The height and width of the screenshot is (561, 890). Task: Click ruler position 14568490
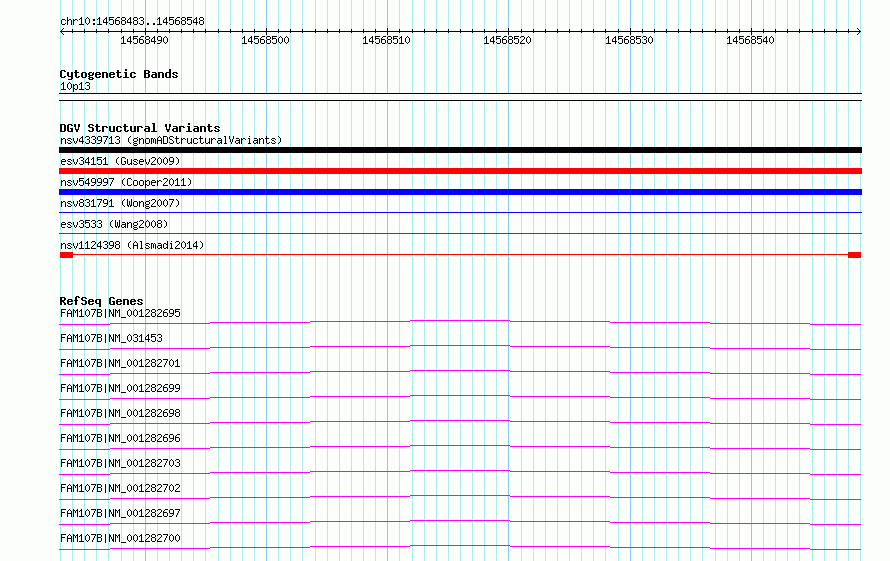144,40
